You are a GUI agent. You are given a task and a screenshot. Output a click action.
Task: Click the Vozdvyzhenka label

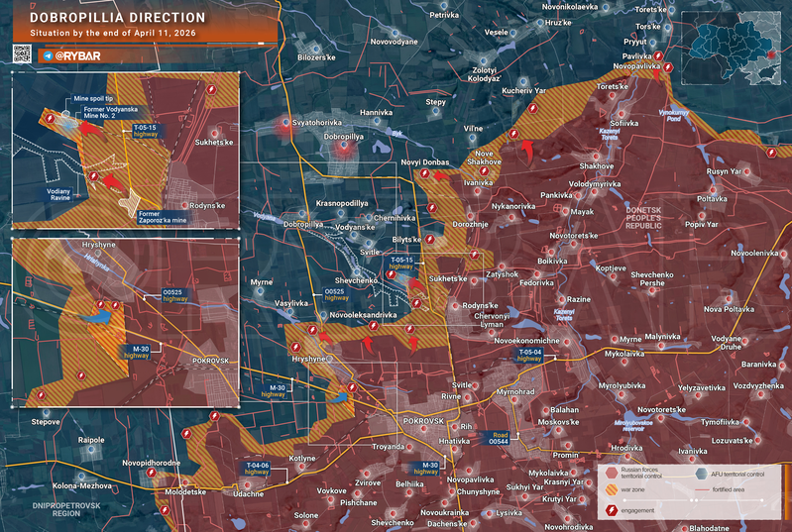coord(758,385)
